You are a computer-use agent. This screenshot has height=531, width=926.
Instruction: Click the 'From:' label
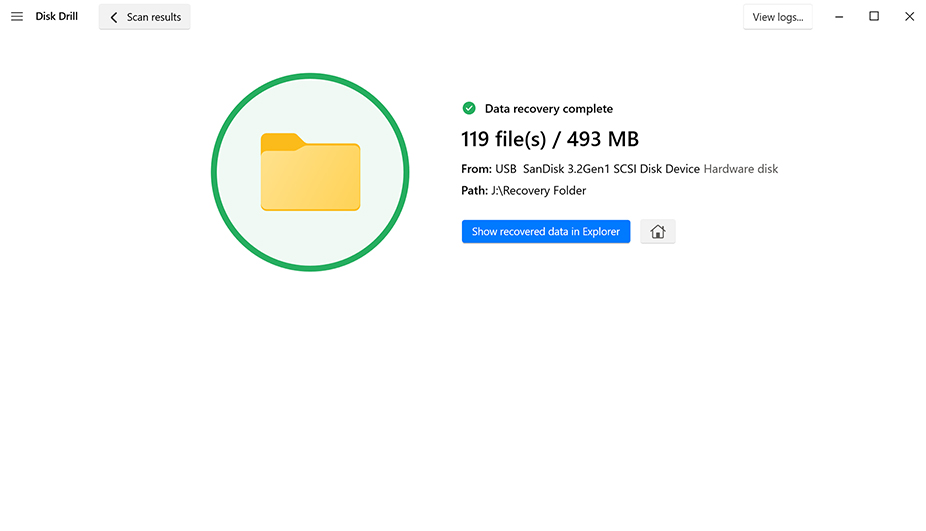pyautogui.click(x=475, y=169)
